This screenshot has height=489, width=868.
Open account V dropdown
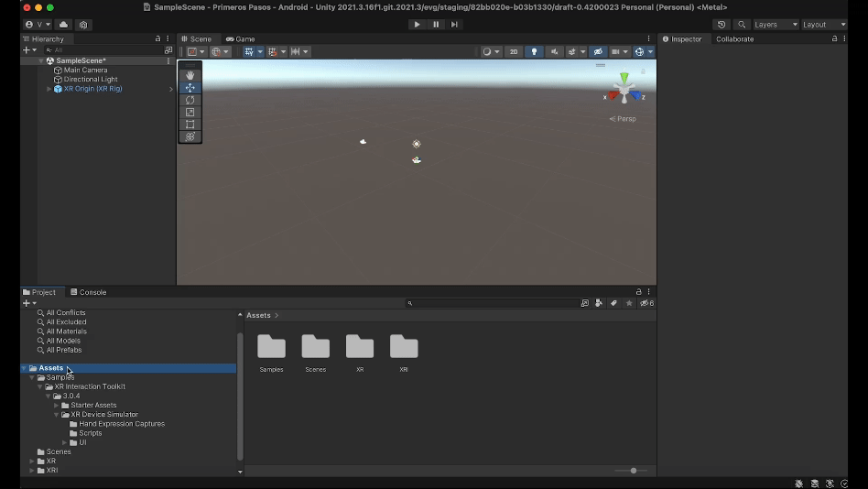[38, 25]
